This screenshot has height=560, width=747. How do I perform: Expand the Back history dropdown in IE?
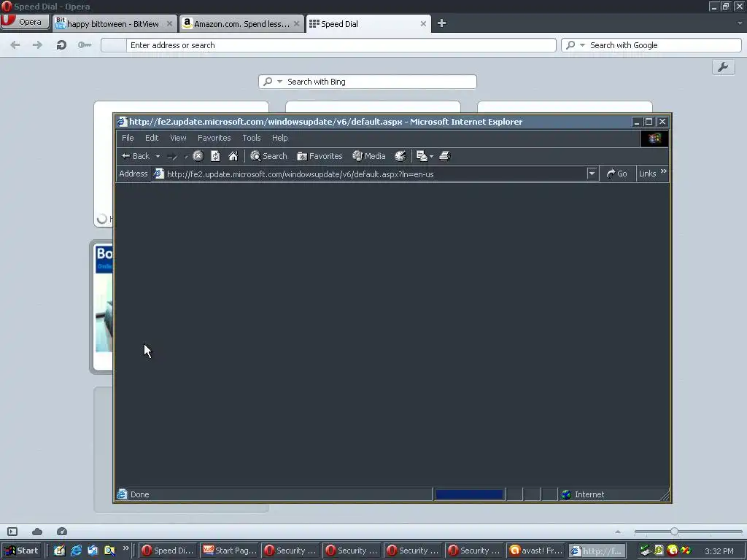pos(158,156)
